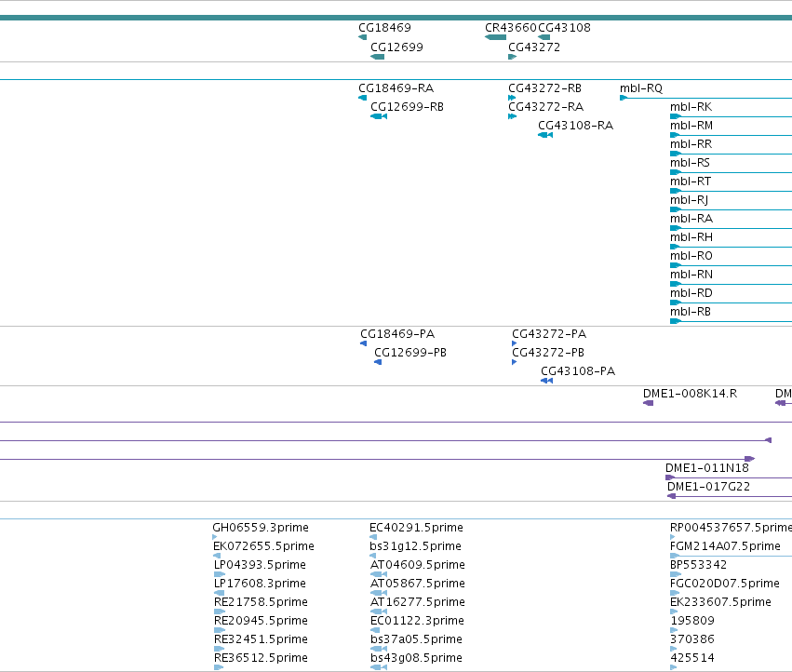Select the mbl-RH transcript label
Screen dimensions: 792x672
[x=691, y=237]
